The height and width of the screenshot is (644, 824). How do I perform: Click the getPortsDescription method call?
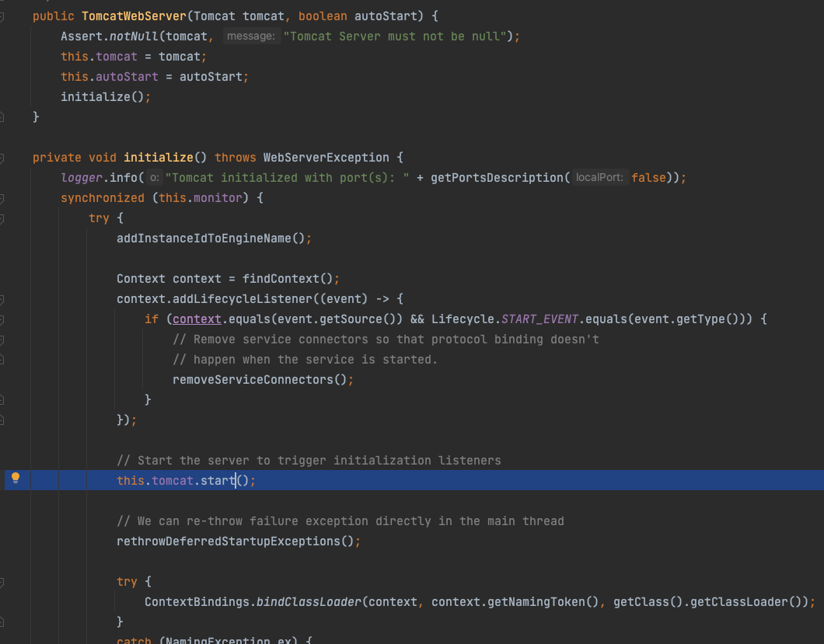coord(498,178)
